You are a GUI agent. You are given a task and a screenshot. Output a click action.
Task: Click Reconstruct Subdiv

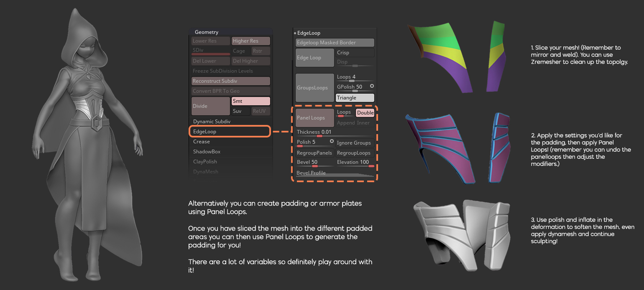coord(230,81)
